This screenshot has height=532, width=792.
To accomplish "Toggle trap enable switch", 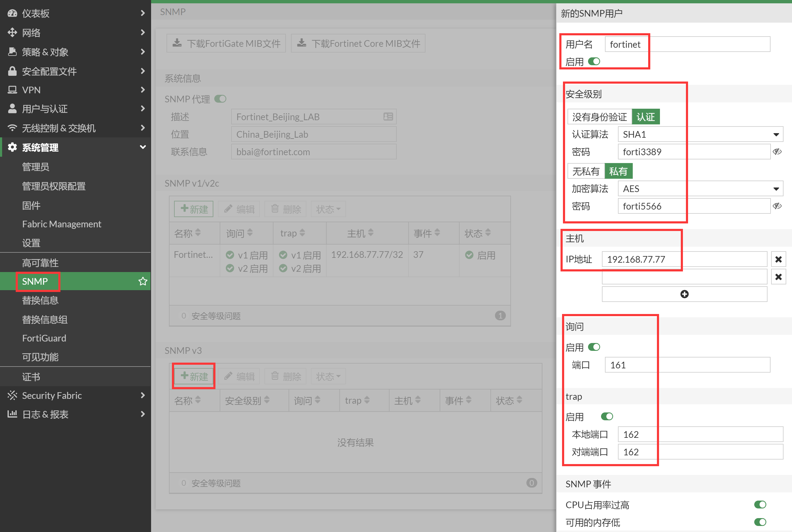I will click(607, 416).
